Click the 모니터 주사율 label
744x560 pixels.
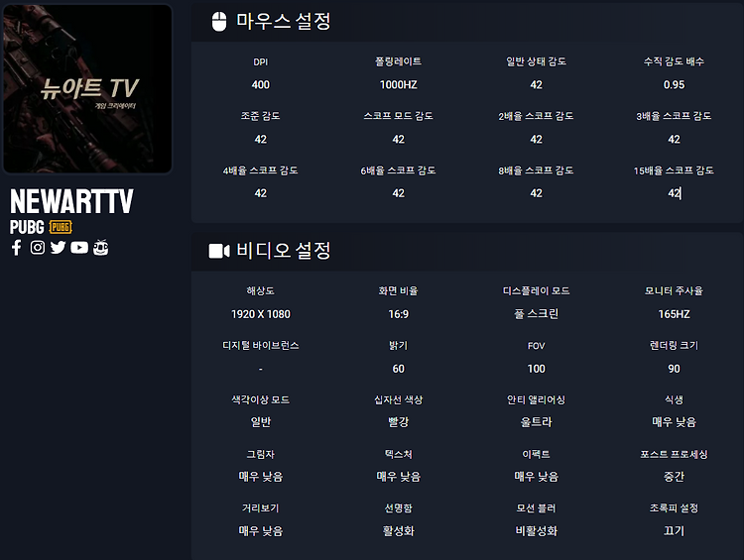coord(675,291)
